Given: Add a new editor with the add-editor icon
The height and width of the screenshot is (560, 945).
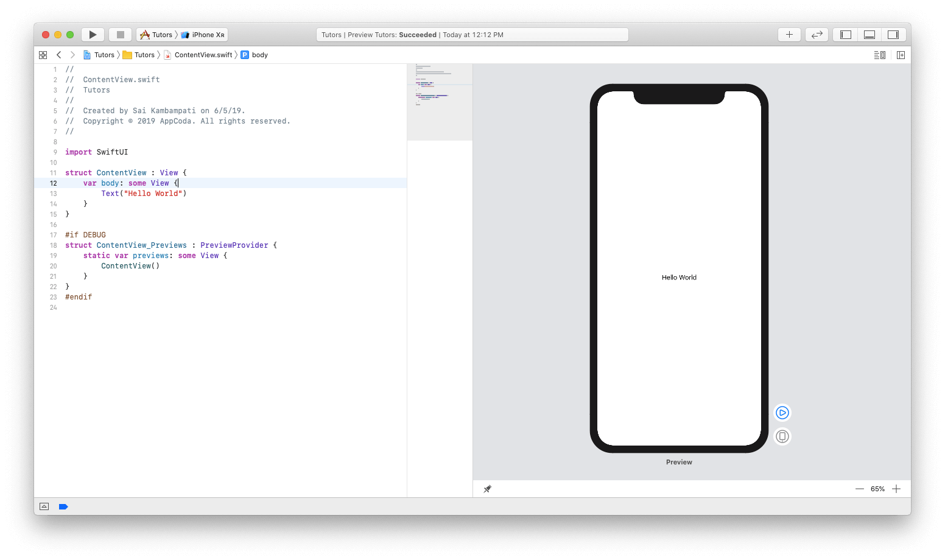Looking at the screenshot, I should (901, 55).
